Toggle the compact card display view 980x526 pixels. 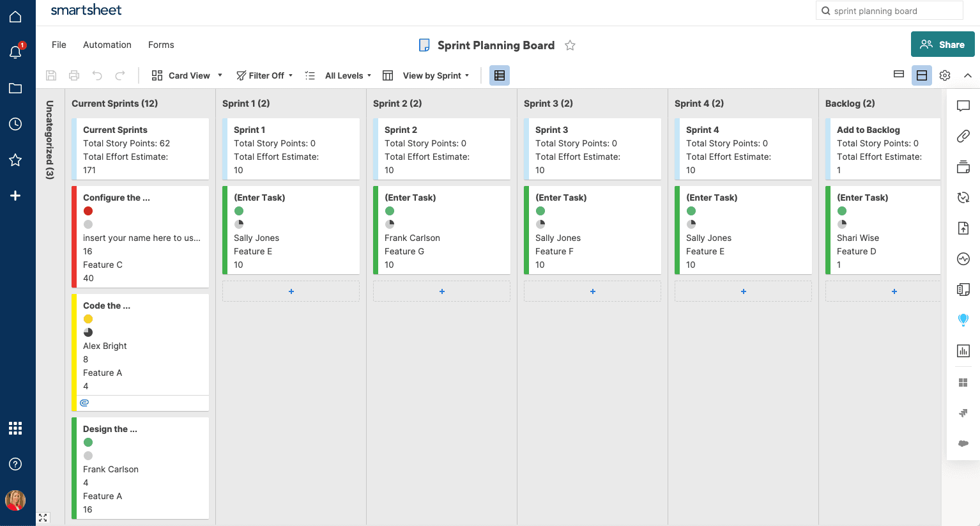[x=898, y=75]
